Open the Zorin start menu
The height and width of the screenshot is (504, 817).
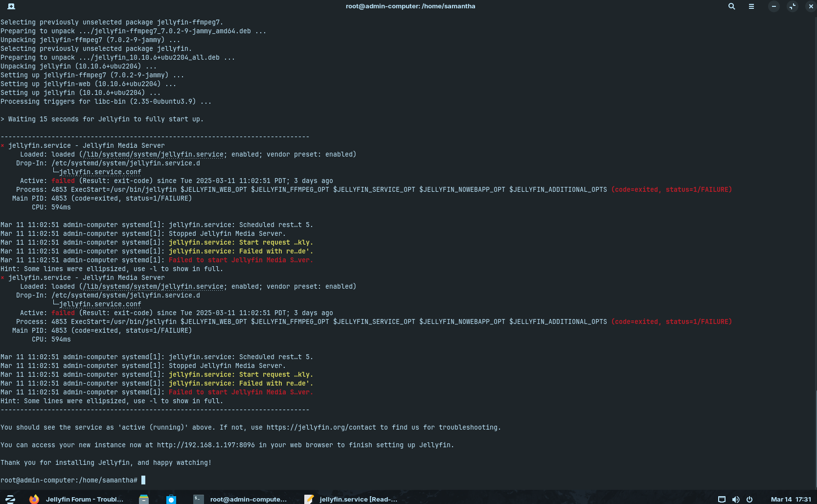(10, 499)
